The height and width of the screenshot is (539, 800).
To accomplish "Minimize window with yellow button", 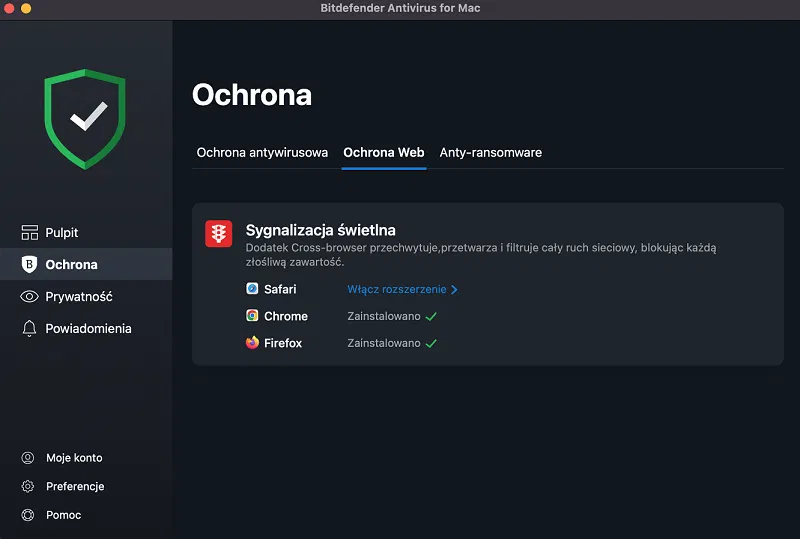I will pos(26,8).
